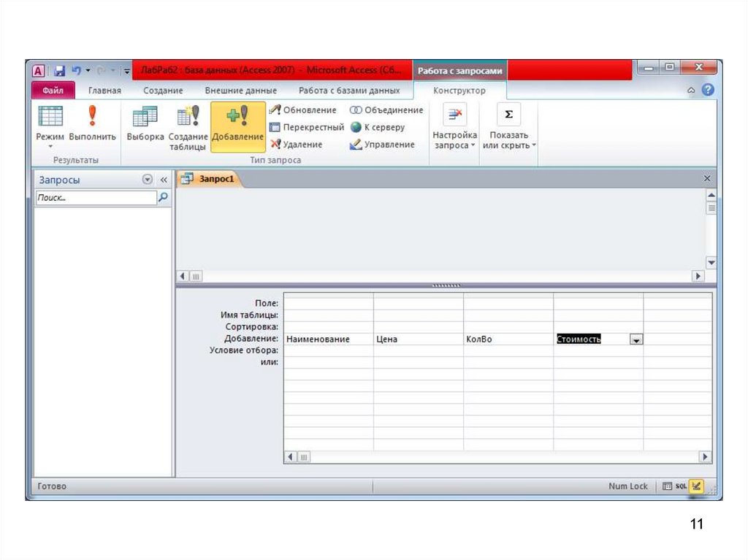The width and height of the screenshot is (748, 560).
Task: Click the Добавление append query icon
Action: point(237,117)
